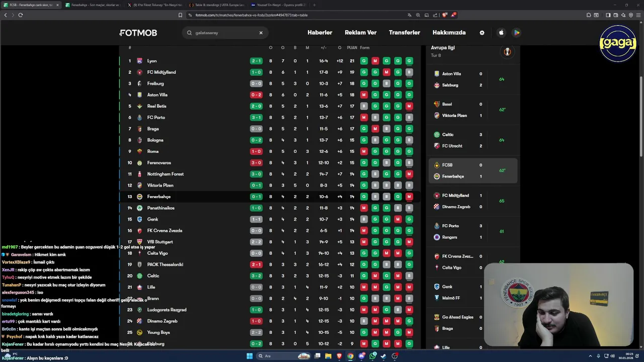Open WhatsApp from the taskbar

tap(372, 356)
